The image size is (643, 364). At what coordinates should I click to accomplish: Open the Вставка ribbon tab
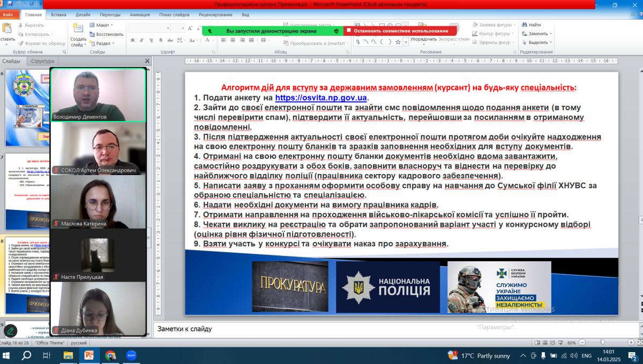click(58, 15)
